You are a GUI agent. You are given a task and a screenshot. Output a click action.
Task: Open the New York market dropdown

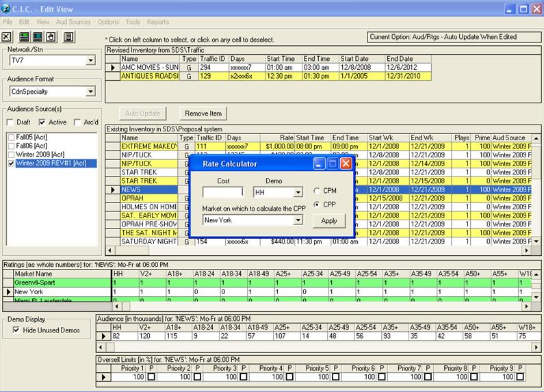pos(298,220)
